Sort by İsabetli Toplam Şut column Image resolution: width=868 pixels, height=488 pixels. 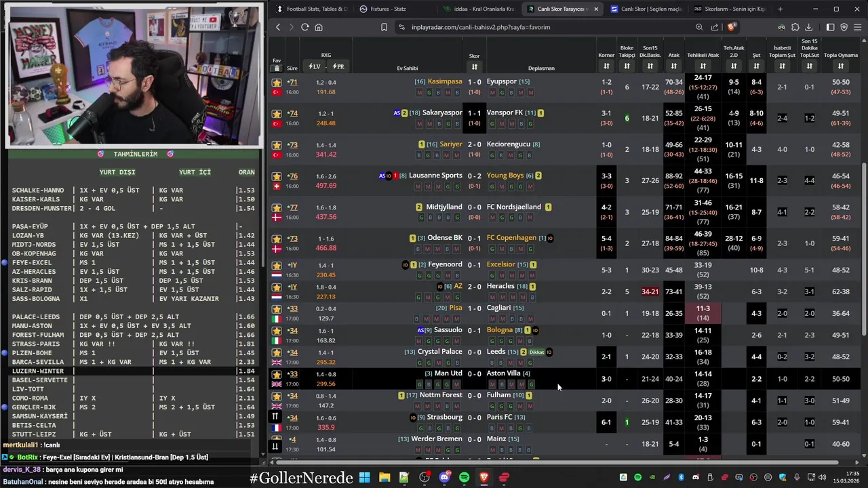point(782,66)
